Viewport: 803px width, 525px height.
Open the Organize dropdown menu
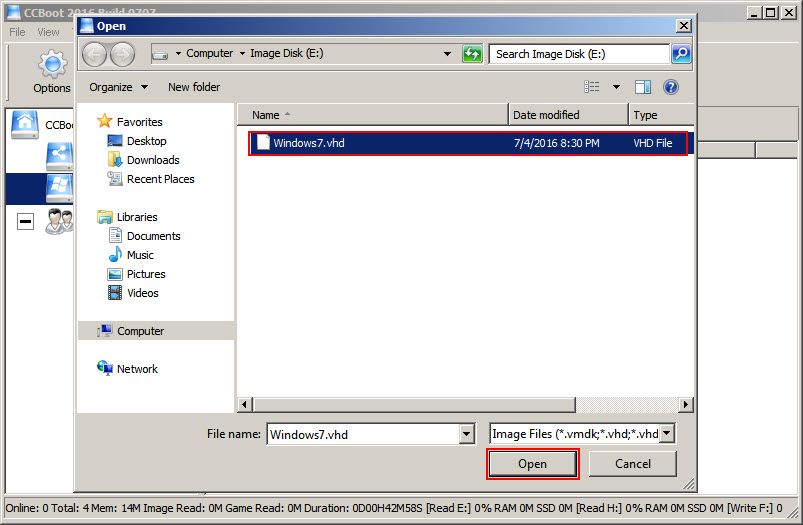(x=119, y=87)
